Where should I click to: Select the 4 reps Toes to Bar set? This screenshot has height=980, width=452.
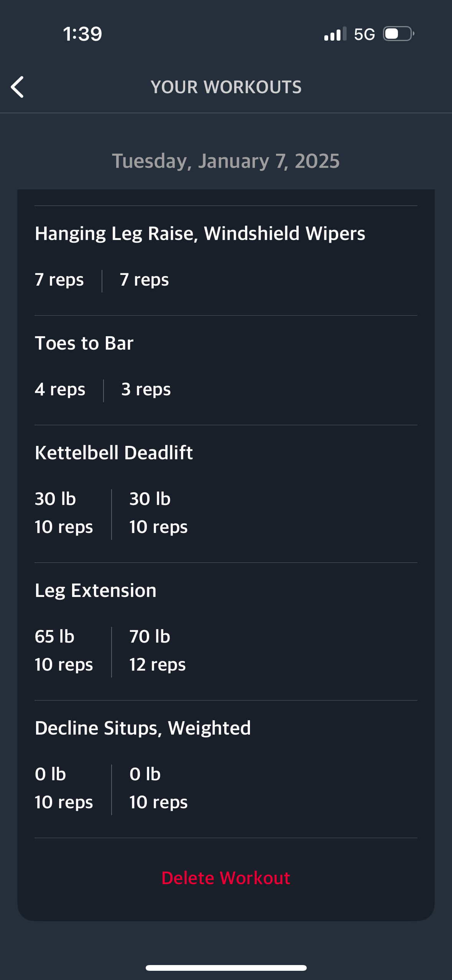click(x=60, y=390)
